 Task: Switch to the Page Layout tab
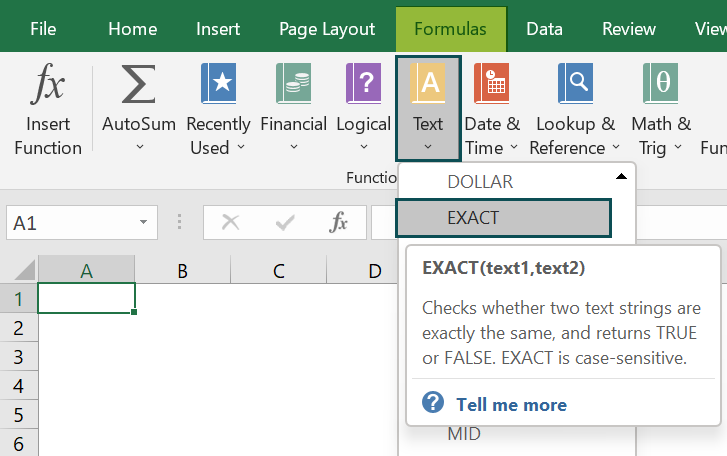point(327,29)
